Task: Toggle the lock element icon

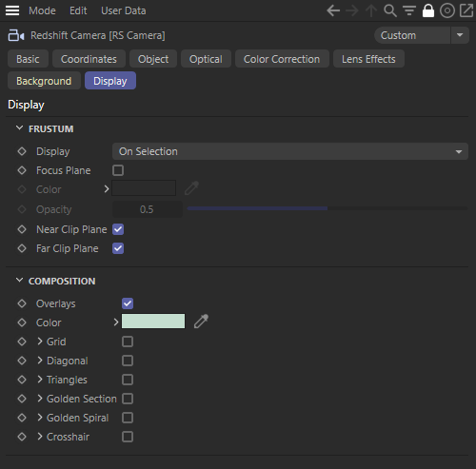Action: click(x=428, y=10)
